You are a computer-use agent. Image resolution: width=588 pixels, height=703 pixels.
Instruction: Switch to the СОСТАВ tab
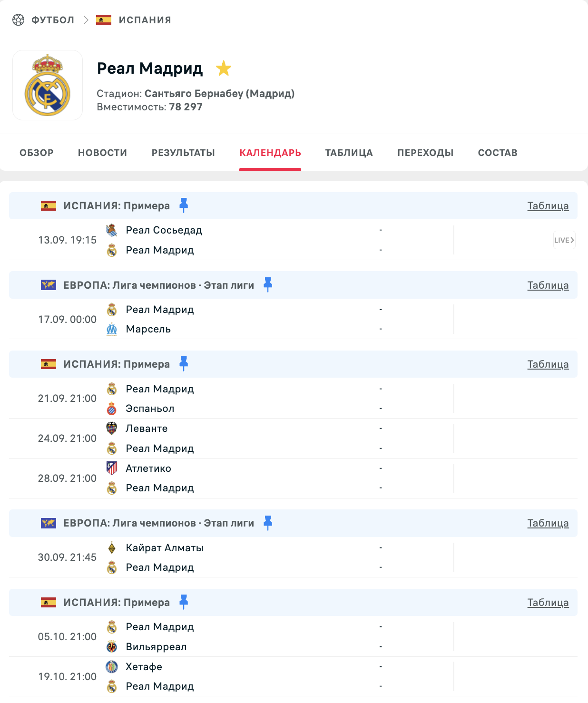[x=498, y=153]
